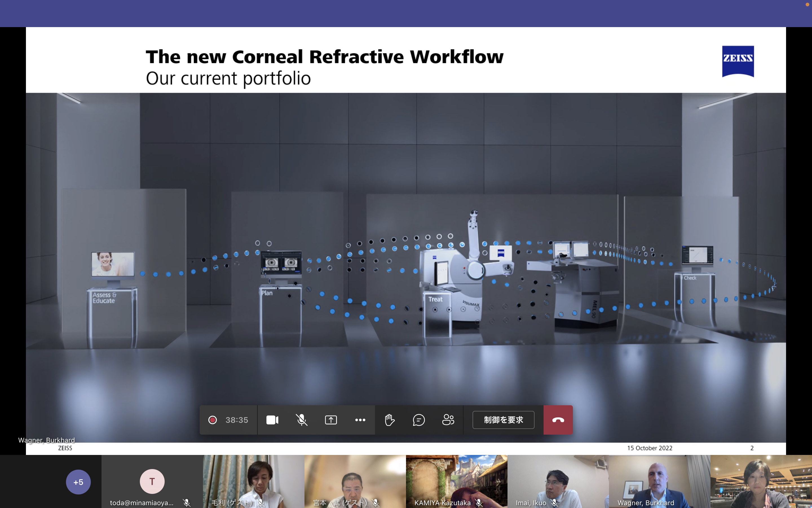Click the muted mic icon for KAMIYA Kazutaka
This screenshot has height=508, width=812.
479,503
